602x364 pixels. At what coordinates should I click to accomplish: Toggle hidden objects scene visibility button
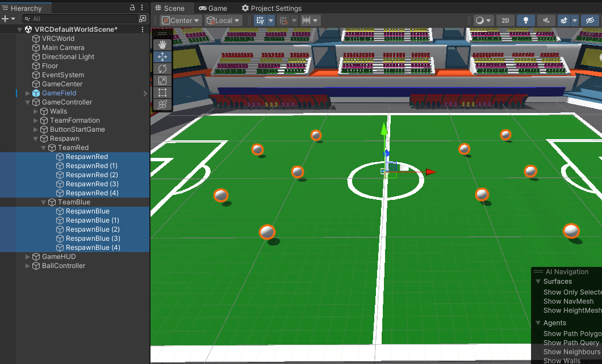pyautogui.click(x=591, y=20)
